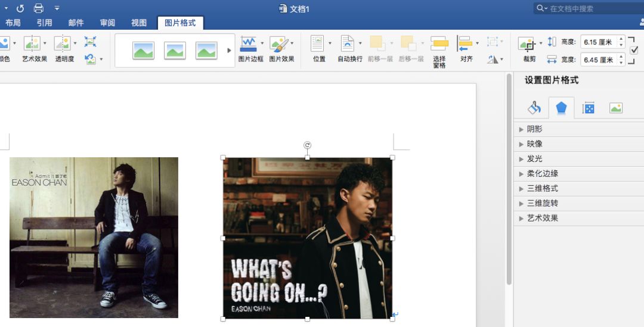
Task: Toggle the lock aspect ratio checkbox
Action: pyautogui.click(x=634, y=50)
